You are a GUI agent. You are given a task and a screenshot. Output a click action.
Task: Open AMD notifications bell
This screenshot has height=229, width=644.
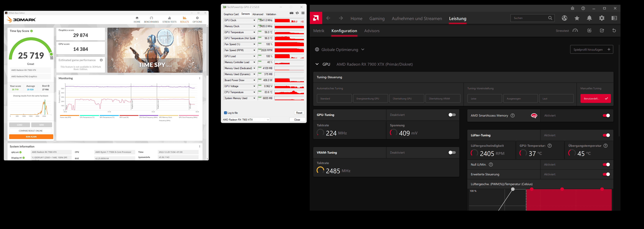[589, 18]
